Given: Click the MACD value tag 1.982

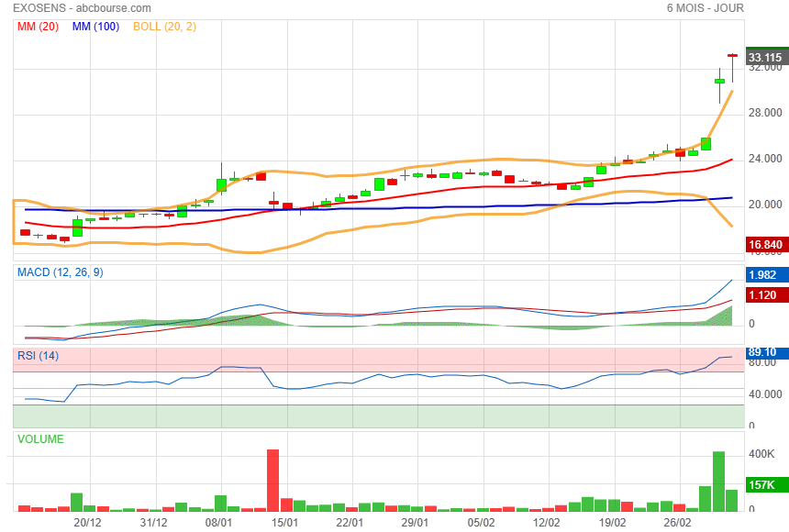Looking at the screenshot, I should point(767,275).
